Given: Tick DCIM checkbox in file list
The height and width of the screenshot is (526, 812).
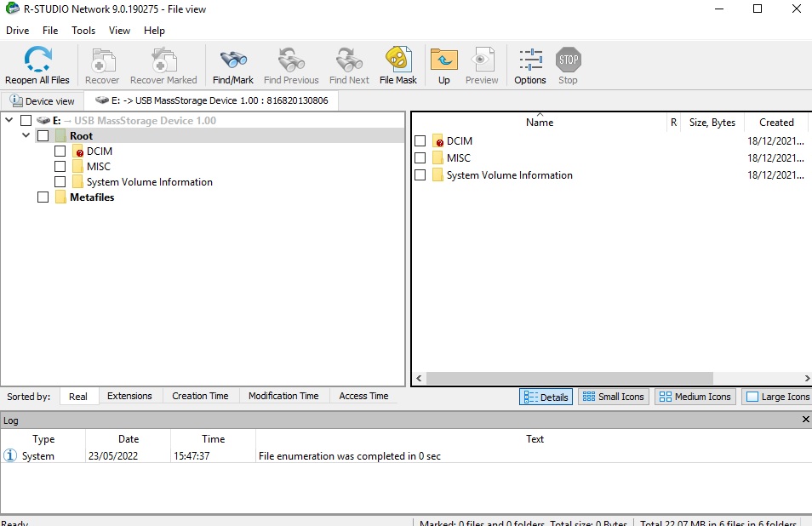Looking at the screenshot, I should coord(420,140).
